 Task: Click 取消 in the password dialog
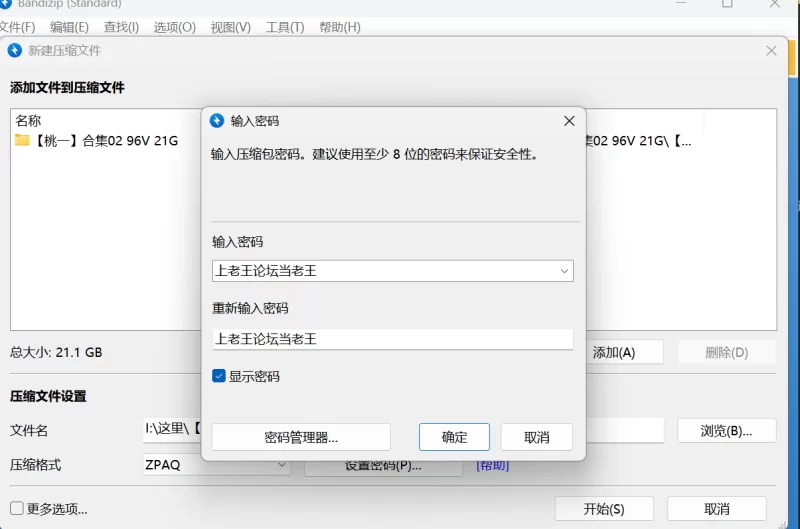coord(537,437)
